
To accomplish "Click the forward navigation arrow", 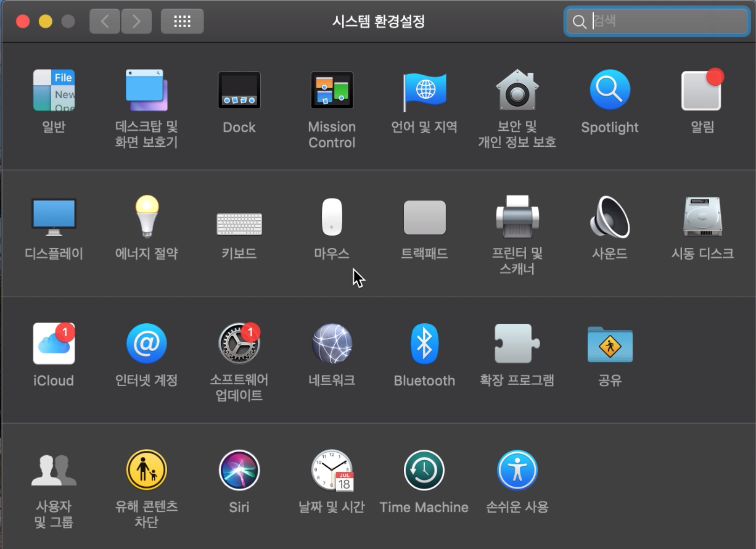I will (x=136, y=22).
